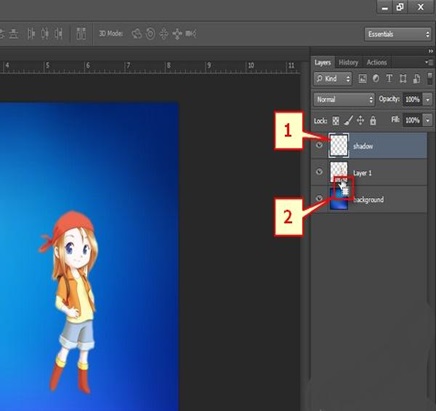
Task: Hide the background layer with its eye icon
Action: point(319,198)
